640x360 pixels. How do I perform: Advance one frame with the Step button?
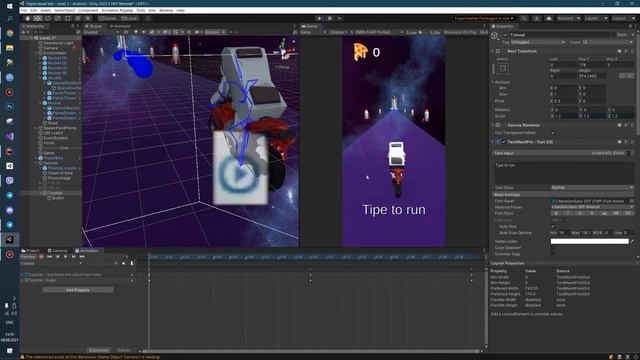340,18
